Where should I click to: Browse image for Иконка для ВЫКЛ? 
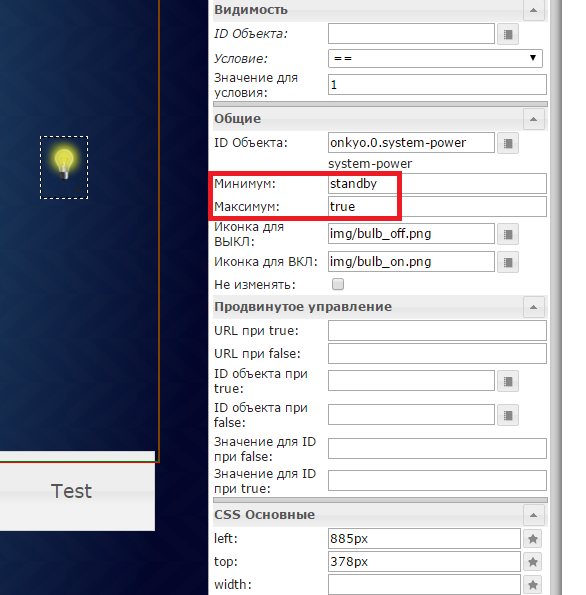click(x=507, y=234)
